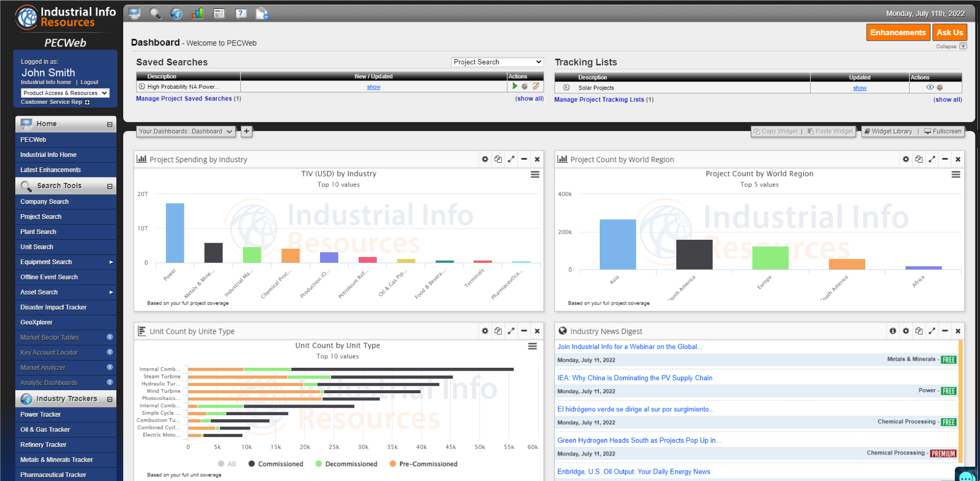980x481 pixels.
Task: View Solar Projects tracking list eye icon
Action: pyautogui.click(x=930, y=87)
